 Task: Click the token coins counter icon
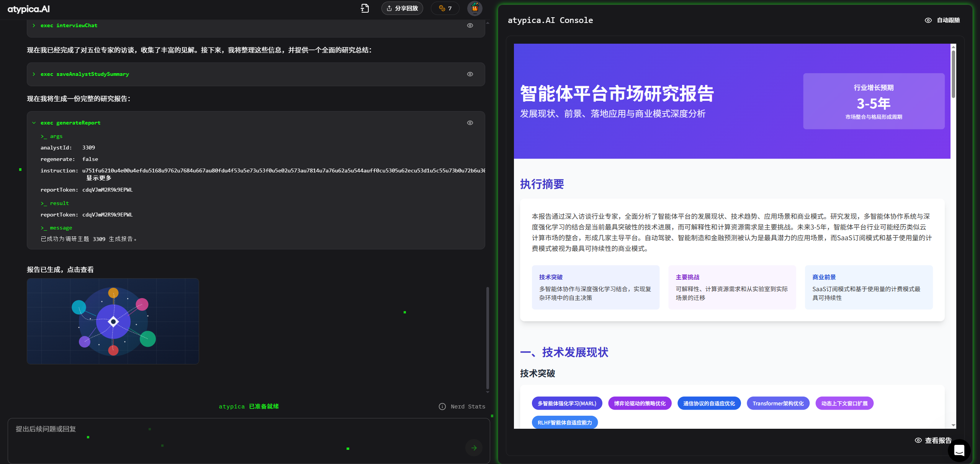click(442, 8)
